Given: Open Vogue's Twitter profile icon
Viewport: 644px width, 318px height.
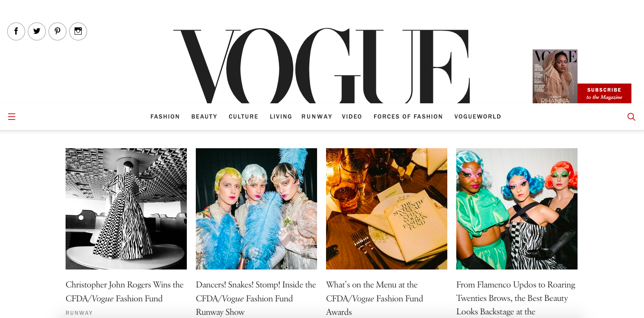Looking at the screenshot, I should [x=37, y=31].
